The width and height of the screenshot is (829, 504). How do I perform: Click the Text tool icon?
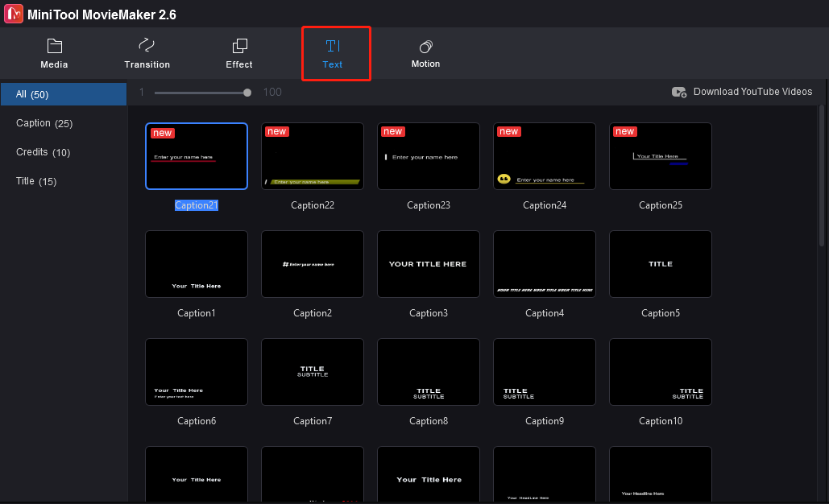(x=333, y=46)
